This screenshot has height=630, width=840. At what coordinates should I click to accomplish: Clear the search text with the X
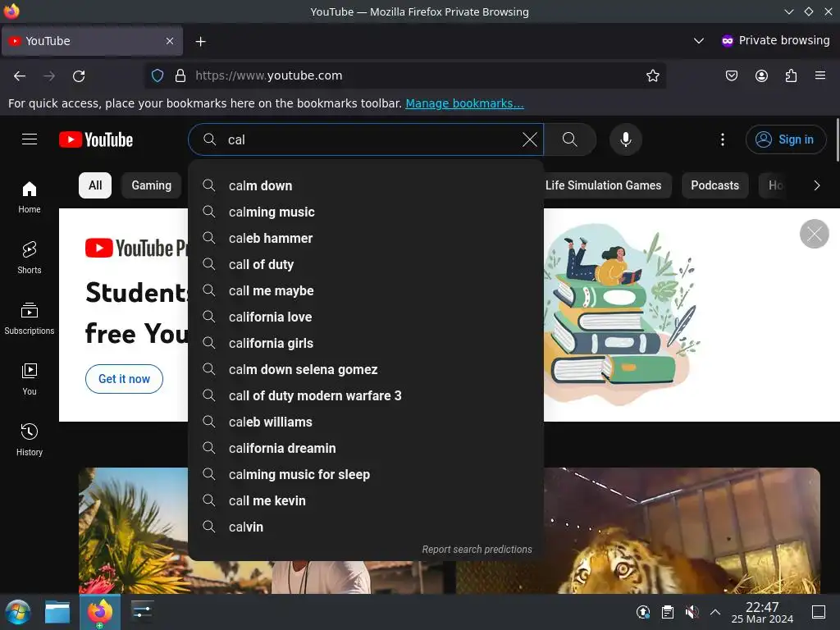529,139
